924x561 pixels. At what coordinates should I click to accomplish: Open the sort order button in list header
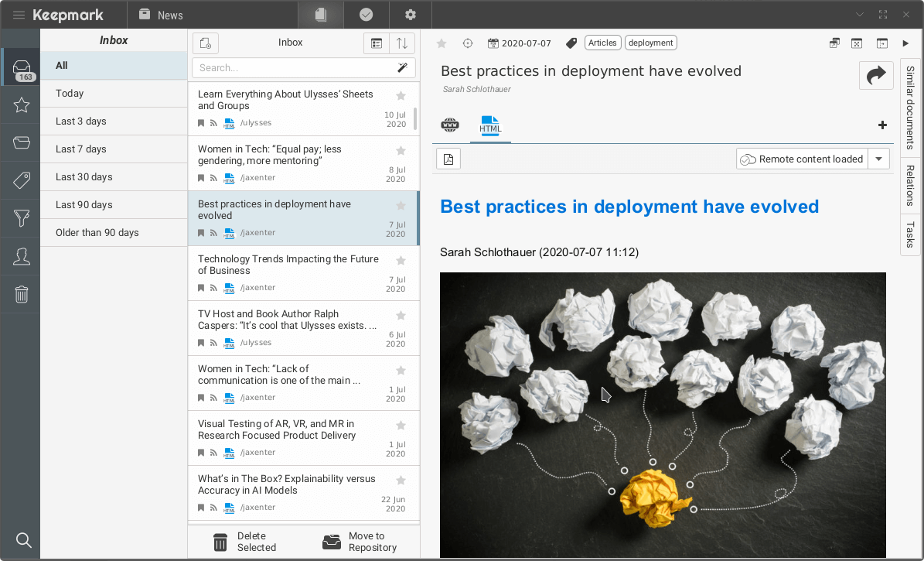point(402,43)
